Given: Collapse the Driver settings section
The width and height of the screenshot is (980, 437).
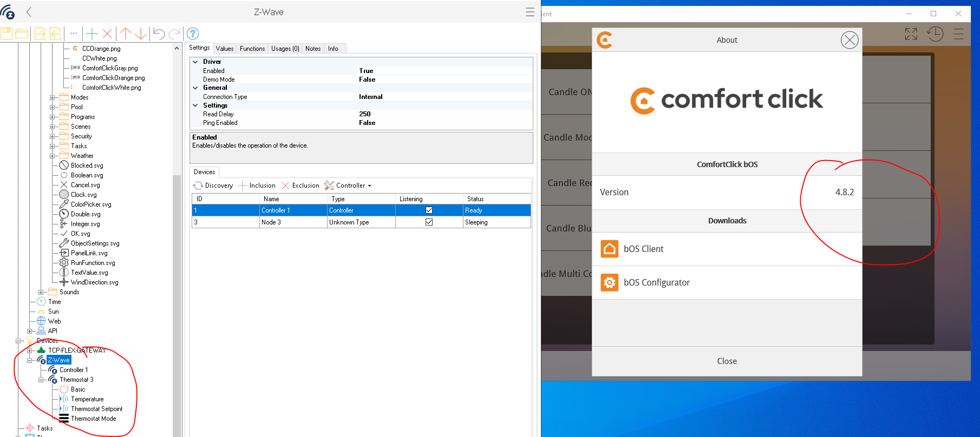Looking at the screenshot, I should (x=195, y=62).
